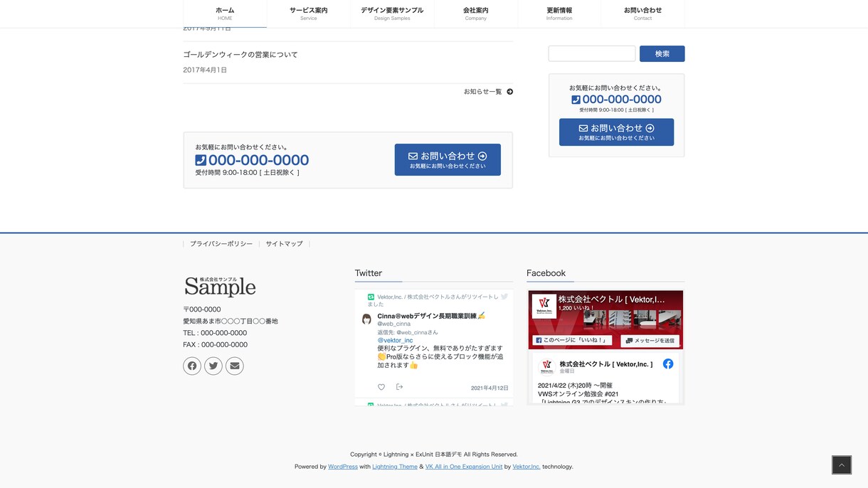Click the post date 2017年4月1日

[x=205, y=70]
